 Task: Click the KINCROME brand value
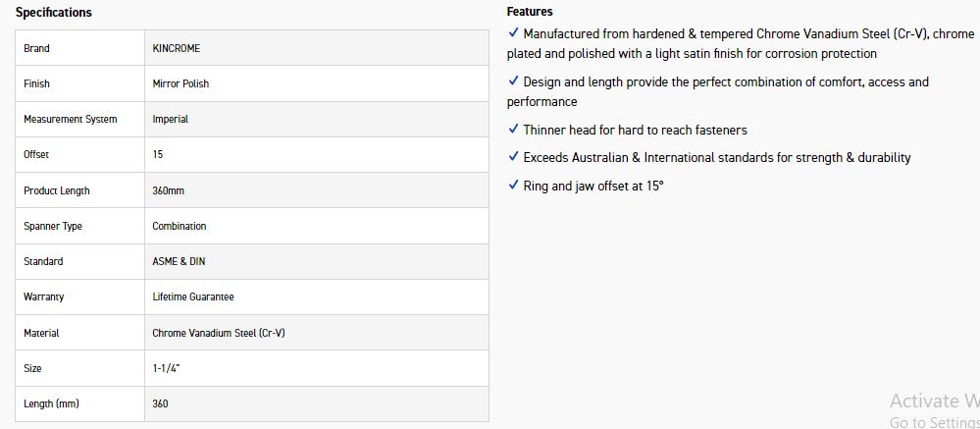(177, 48)
